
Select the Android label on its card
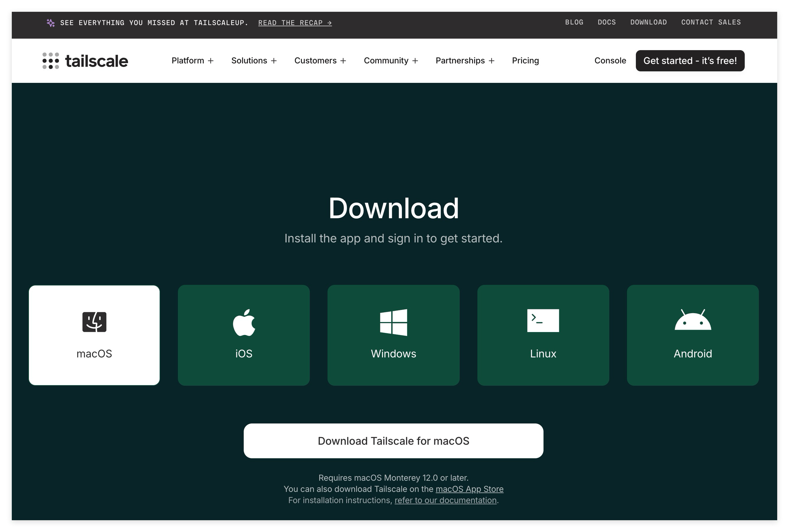point(693,354)
